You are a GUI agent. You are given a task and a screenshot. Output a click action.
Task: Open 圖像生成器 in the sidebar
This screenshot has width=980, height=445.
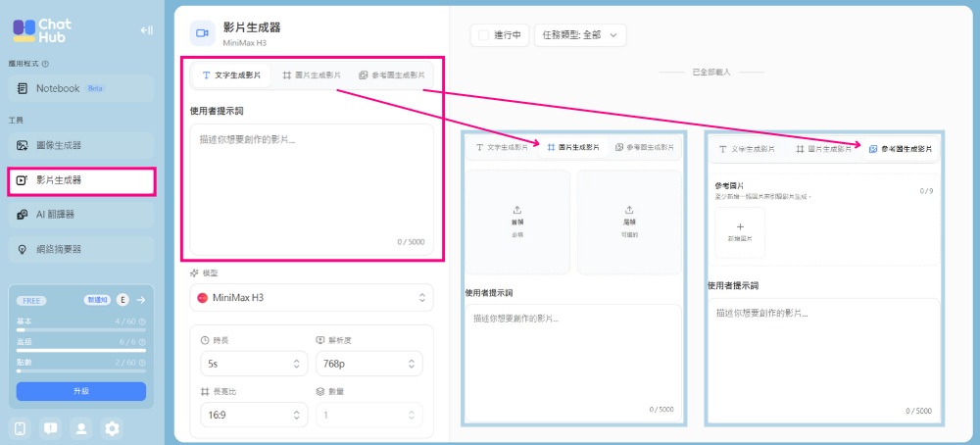[81, 146]
